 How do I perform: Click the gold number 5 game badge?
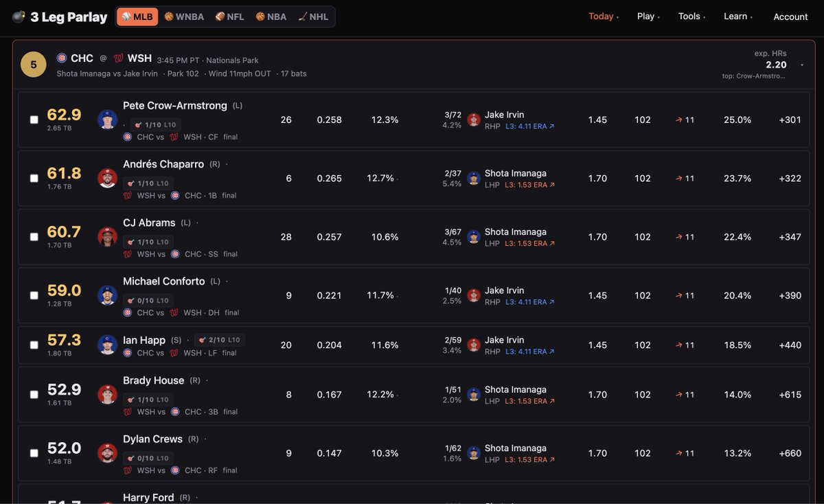click(x=34, y=65)
